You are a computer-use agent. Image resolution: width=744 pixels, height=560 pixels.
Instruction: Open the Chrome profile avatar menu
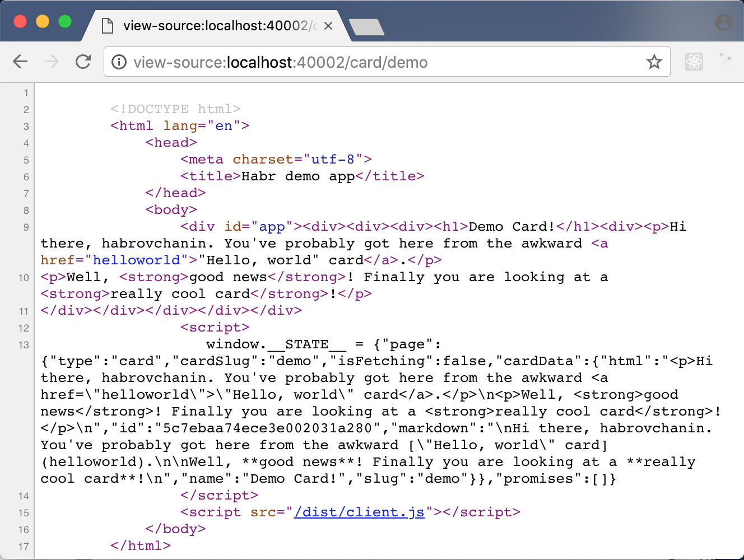point(724,22)
